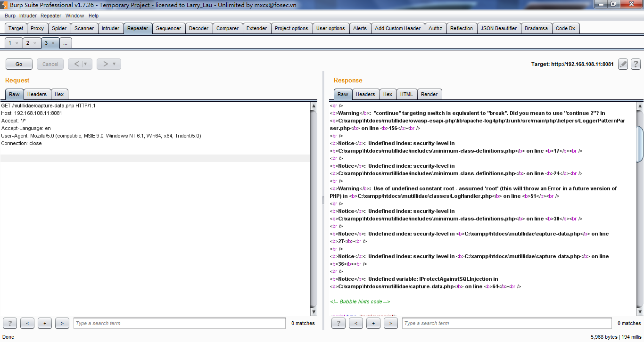
Task: Switch to the Comparer tab
Action: (228, 28)
